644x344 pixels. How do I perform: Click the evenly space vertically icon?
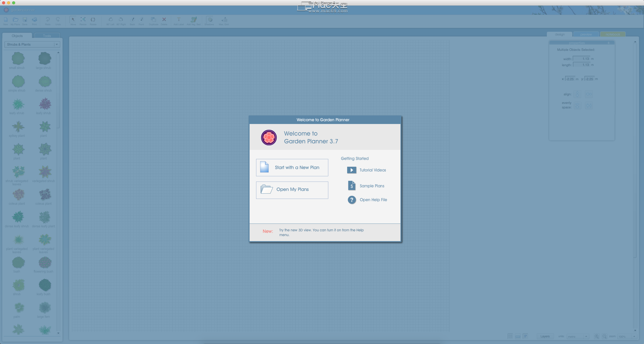pos(577,105)
